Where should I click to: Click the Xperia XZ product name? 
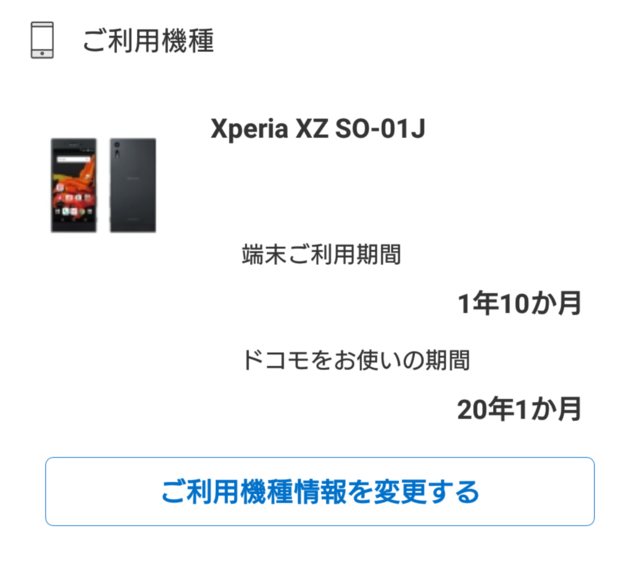pos(269,129)
